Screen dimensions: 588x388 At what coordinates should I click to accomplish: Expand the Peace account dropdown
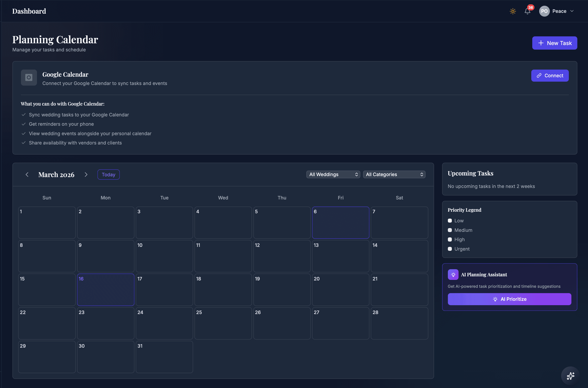tap(572, 11)
